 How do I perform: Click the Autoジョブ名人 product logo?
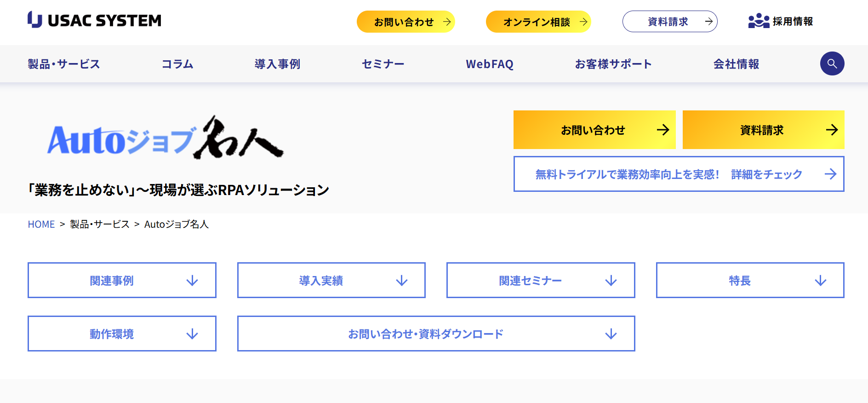165,138
